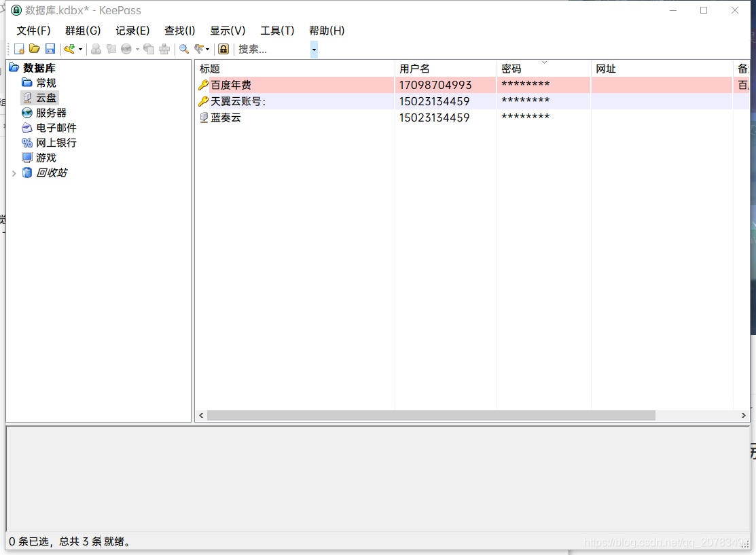Screen dimensions: 756x555
Task: Click the horizontal scrollbar thumb
Action: tap(431, 416)
